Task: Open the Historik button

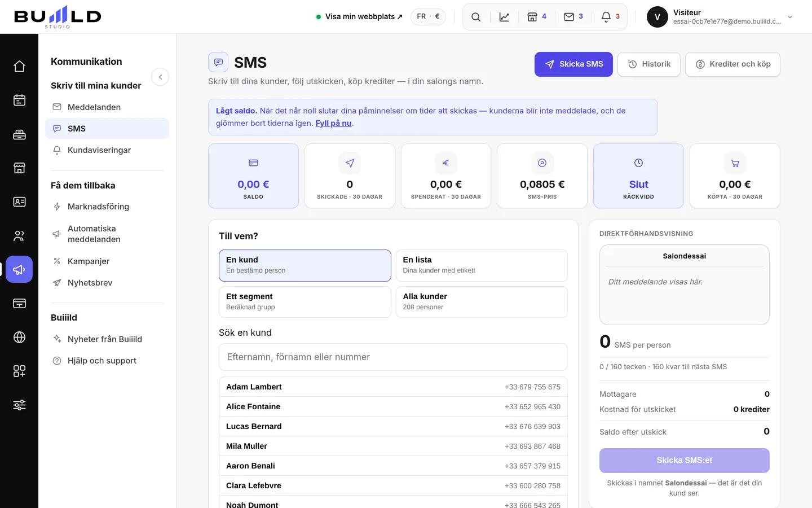Action: [x=649, y=64]
